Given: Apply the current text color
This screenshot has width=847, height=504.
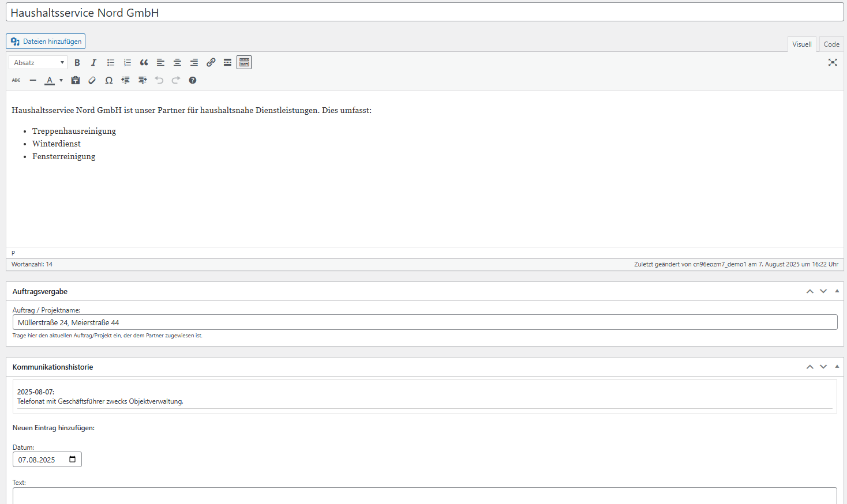Looking at the screenshot, I should point(50,80).
